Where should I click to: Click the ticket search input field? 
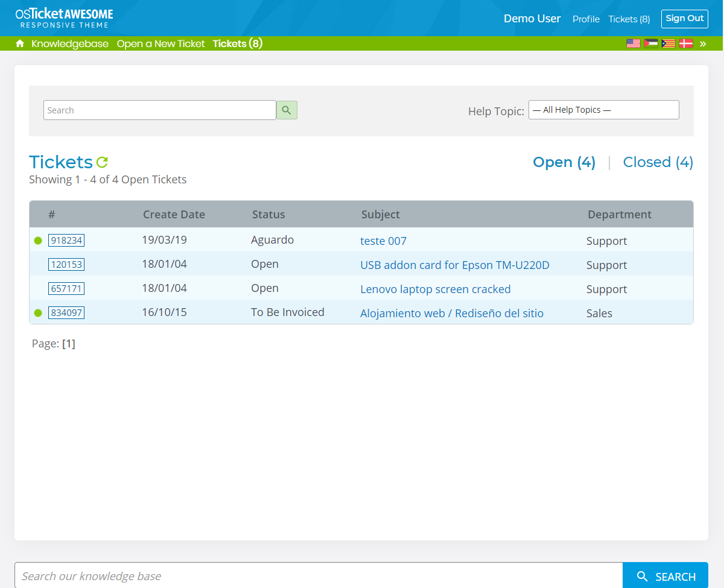click(x=159, y=110)
